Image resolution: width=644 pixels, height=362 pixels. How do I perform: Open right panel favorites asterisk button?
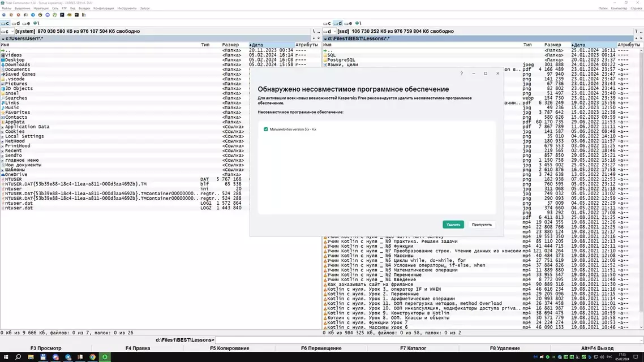[636, 38]
